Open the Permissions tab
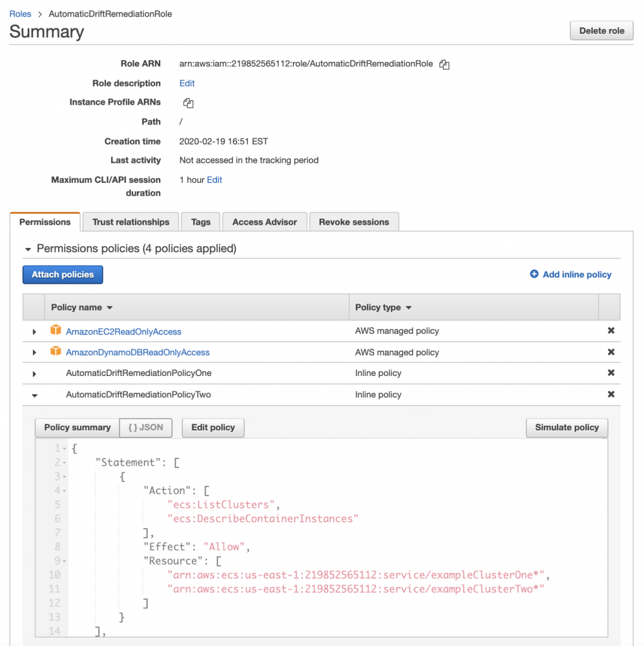The image size is (644, 646). point(45,222)
